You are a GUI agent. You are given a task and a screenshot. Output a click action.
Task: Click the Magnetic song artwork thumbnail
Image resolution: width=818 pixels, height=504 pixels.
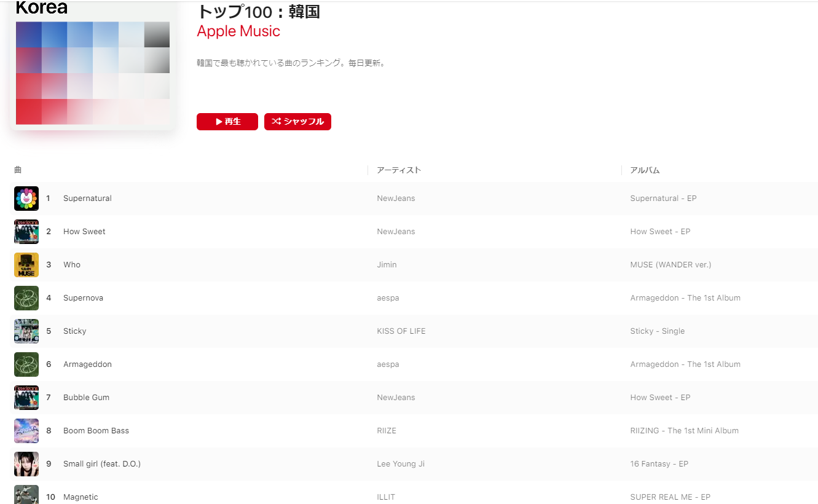tap(26, 495)
